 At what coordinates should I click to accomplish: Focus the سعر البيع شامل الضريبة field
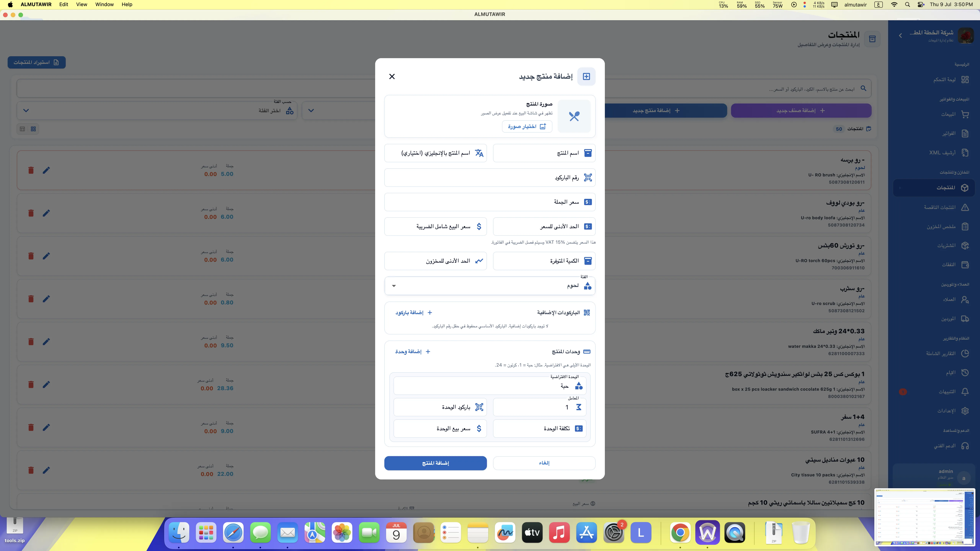point(435,226)
